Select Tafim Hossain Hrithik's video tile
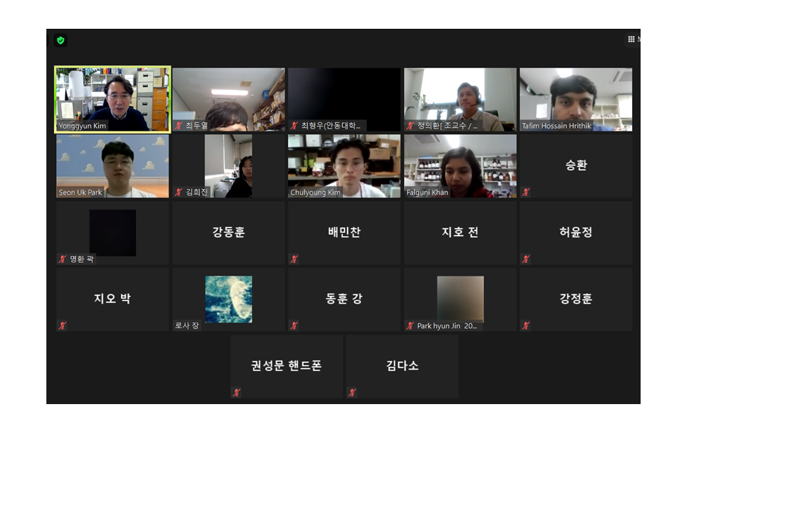 pyautogui.click(x=575, y=98)
